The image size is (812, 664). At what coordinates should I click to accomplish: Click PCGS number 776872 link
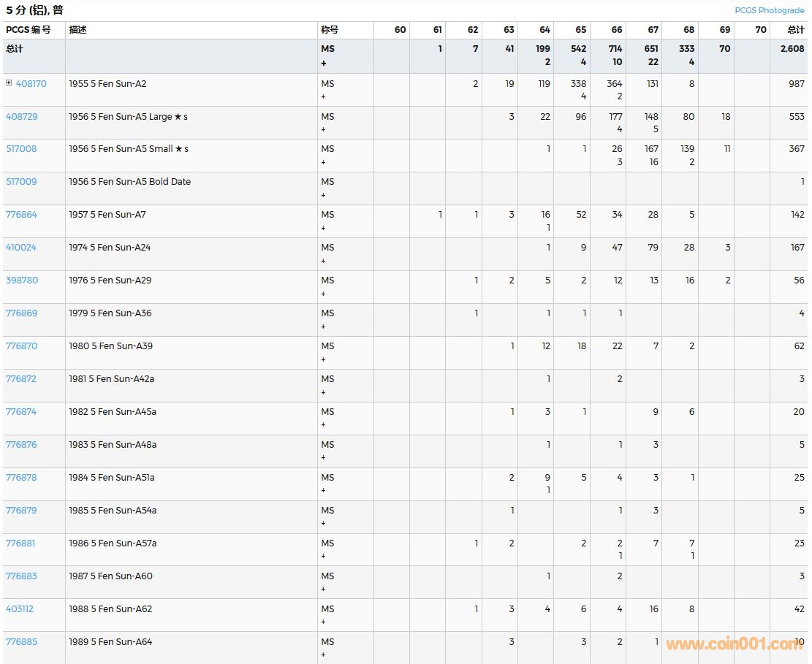click(21, 379)
